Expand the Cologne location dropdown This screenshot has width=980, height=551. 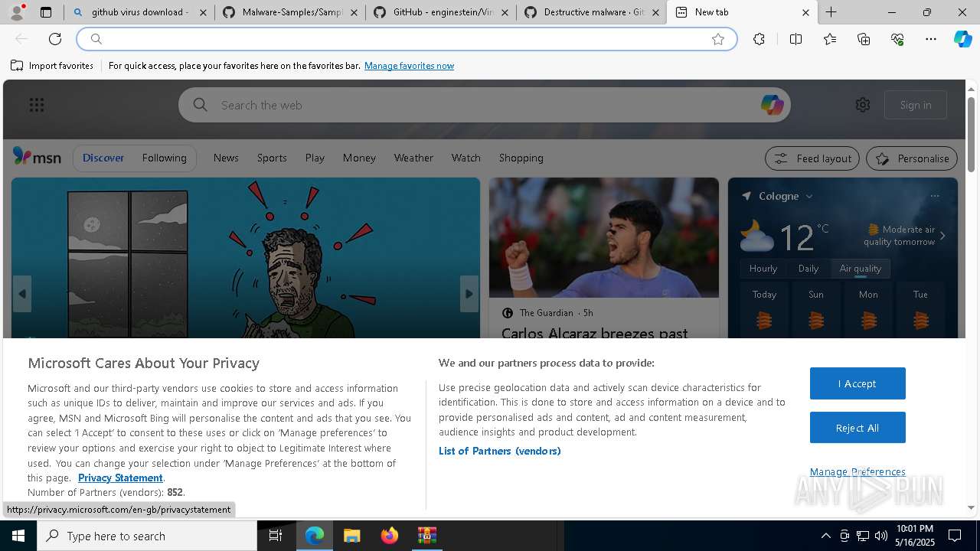click(x=809, y=196)
